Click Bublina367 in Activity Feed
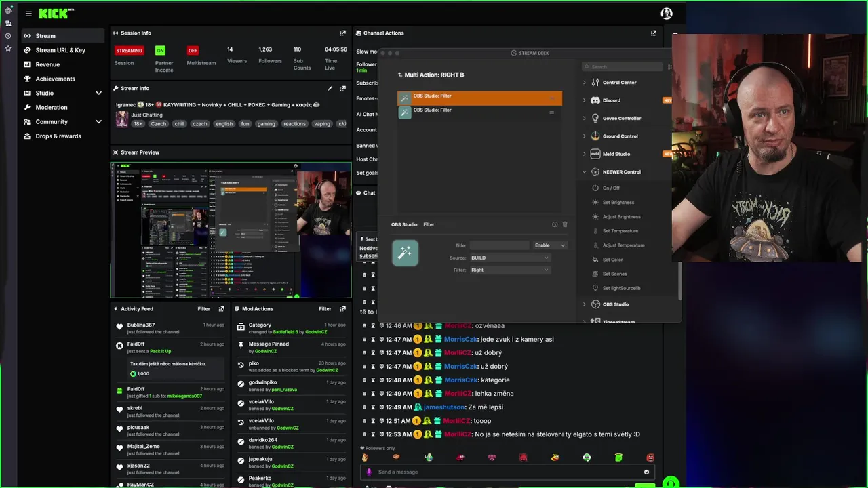The height and width of the screenshot is (488, 868). tap(141, 325)
